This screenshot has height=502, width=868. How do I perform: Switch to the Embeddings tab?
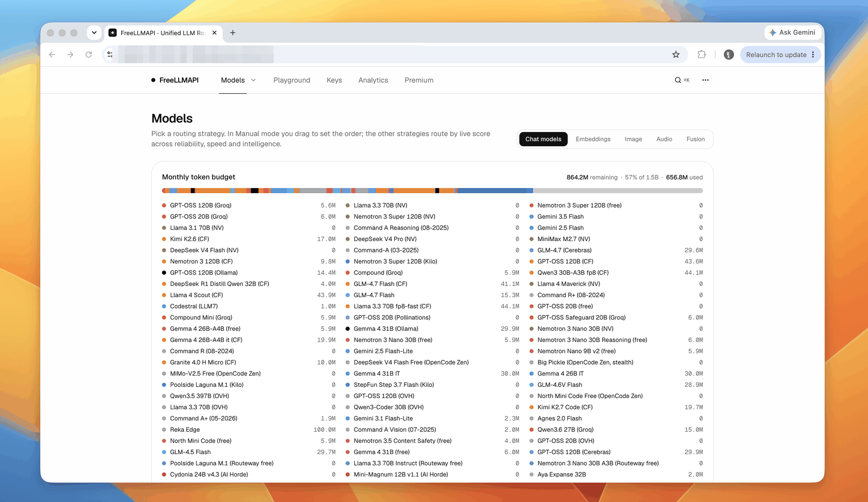tap(593, 139)
